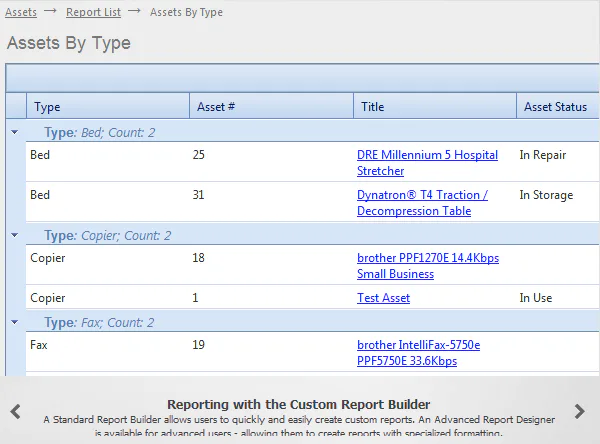Screen dimensions: 600x444
Task: Sort by Type column header
Action: 108,106
